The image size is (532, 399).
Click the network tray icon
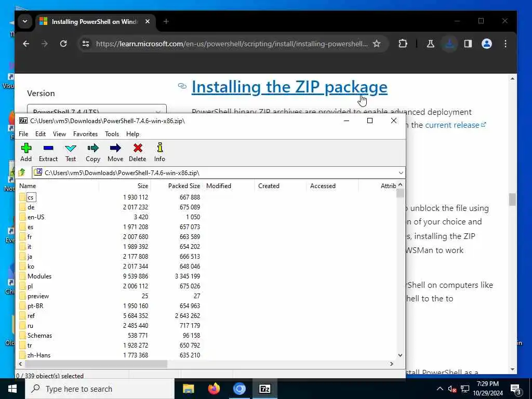point(465,389)
